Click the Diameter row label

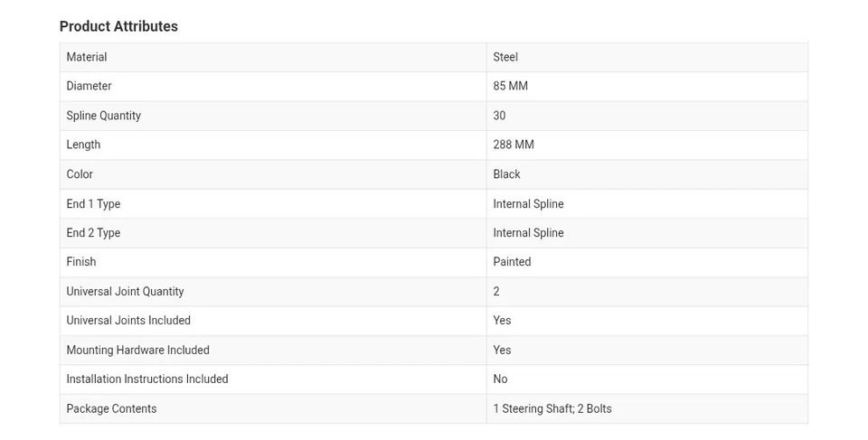89,86
